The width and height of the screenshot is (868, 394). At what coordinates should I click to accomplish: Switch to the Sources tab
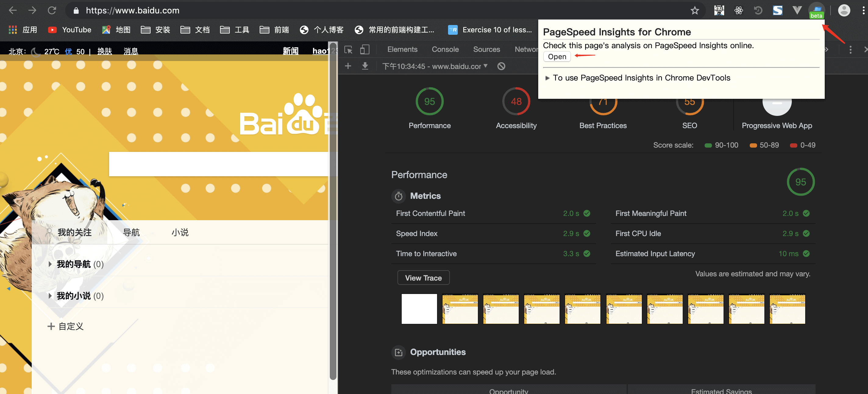[486, 49]
